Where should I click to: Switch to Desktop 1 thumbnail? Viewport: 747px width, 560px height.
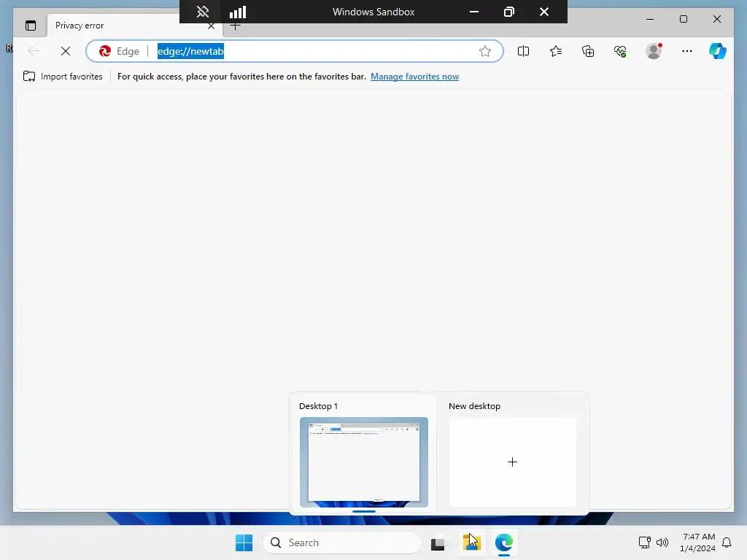point(364,462)
